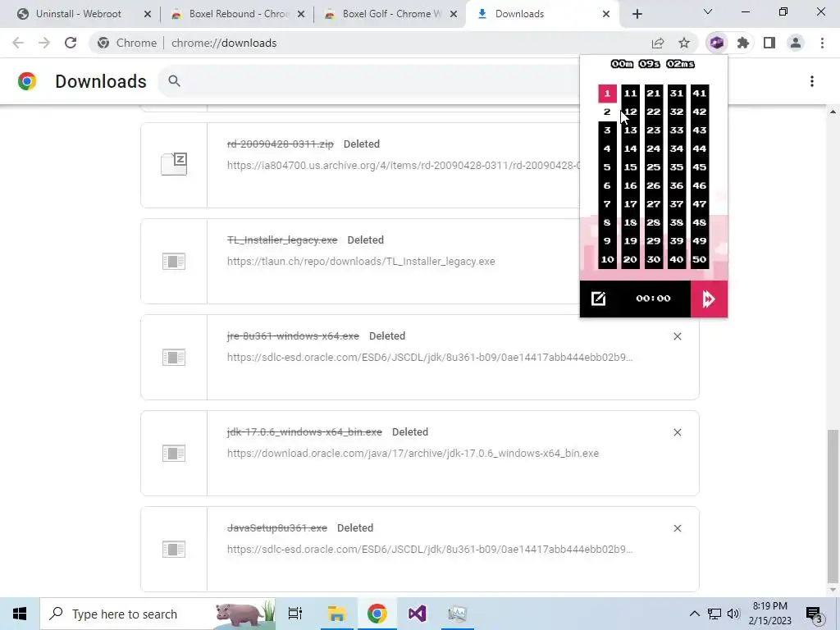Click the Boxel Rebound extension icon in toolbar

pos(717,43)
